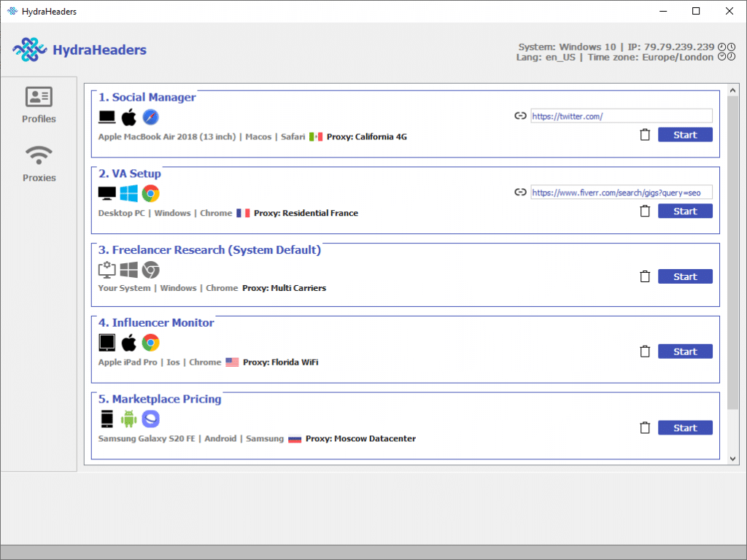Click the Safari browser icon in Social Manager
The width and height of the screenshot is (747, 560).
[151, 117]
